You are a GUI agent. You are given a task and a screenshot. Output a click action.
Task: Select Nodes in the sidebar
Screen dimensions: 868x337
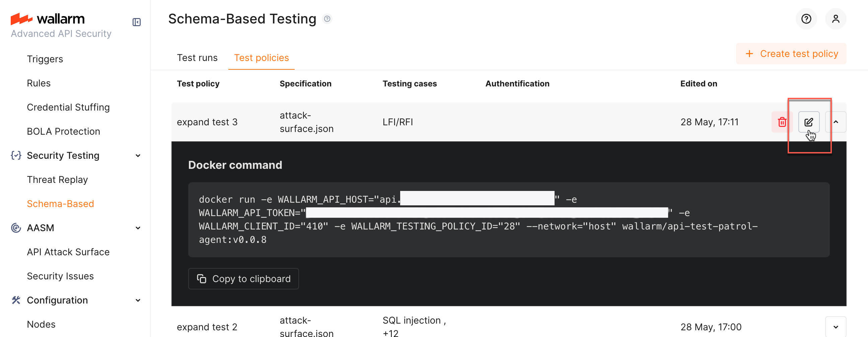41,324
